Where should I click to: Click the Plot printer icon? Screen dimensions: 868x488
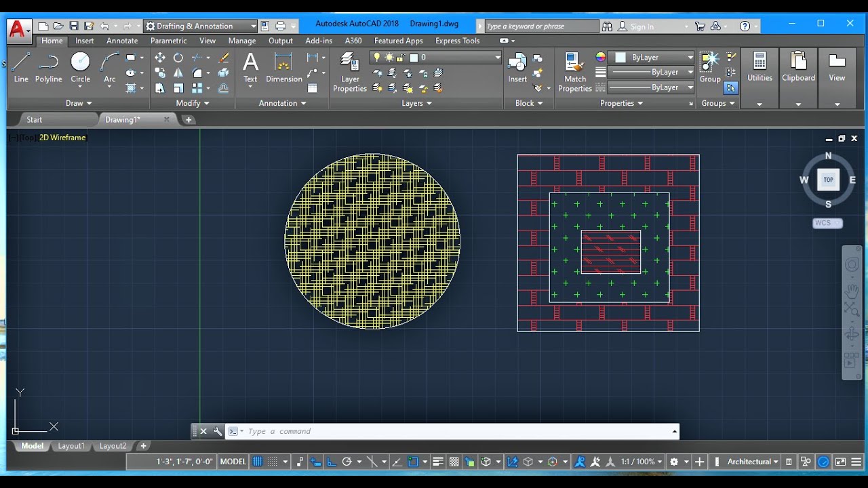pos(280,26)
